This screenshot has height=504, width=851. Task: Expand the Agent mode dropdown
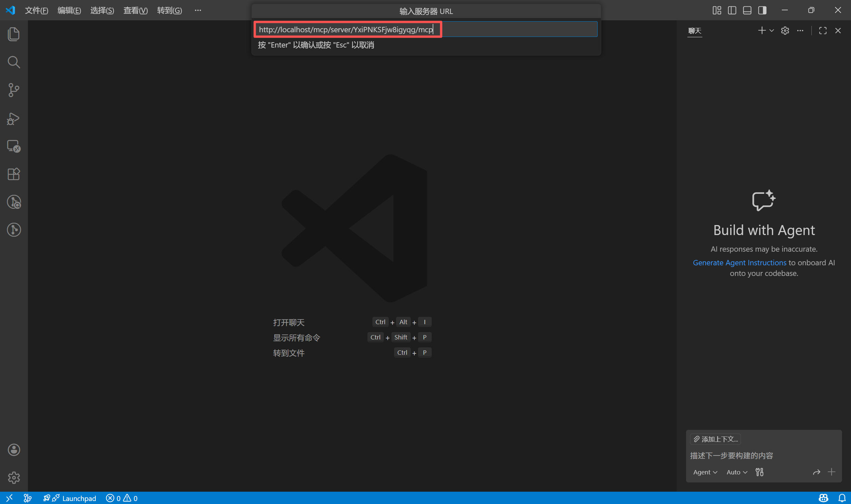click(705, 472)
